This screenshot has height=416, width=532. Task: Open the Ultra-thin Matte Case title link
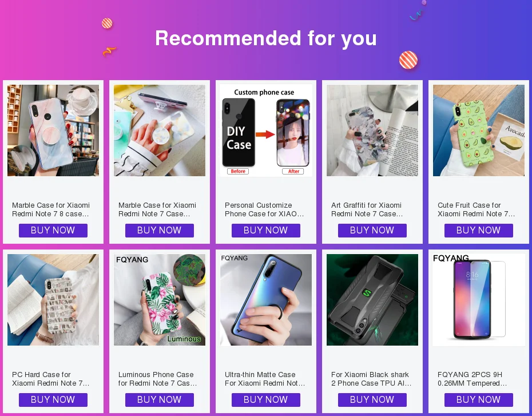(x=265, y=379)
